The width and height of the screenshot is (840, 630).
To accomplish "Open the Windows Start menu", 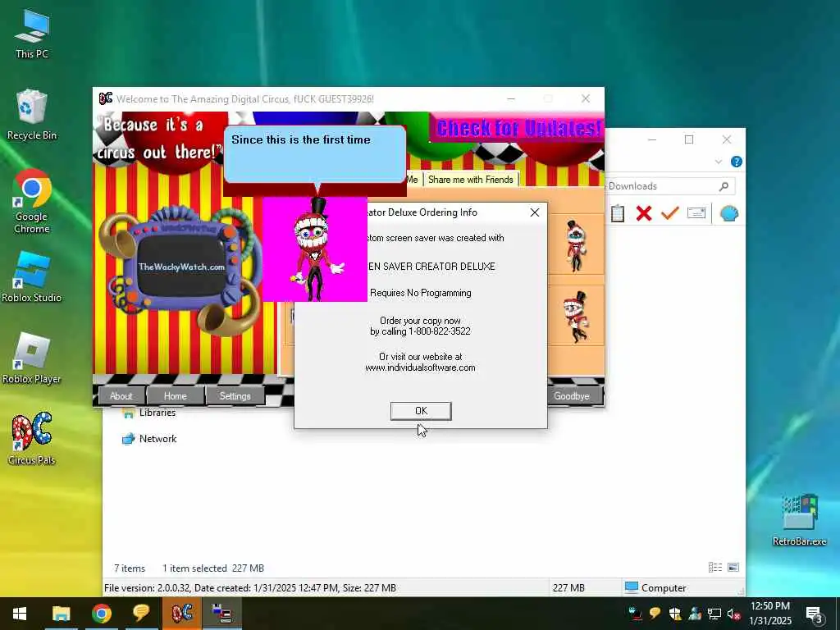I will (x=20, y=614).
